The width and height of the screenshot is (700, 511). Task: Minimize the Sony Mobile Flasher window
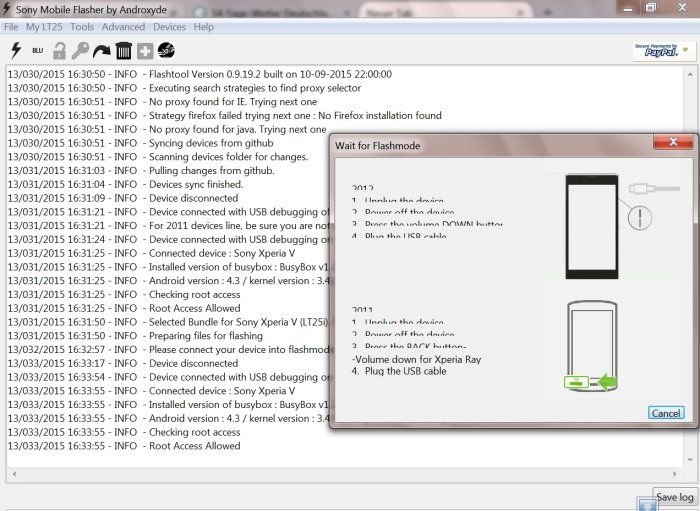click(628, 8)
